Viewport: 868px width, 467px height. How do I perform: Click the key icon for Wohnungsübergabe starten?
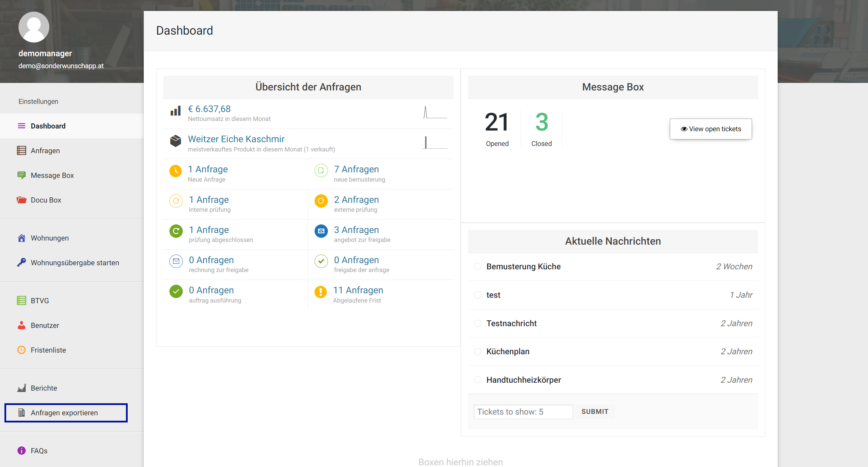[22, 262]
